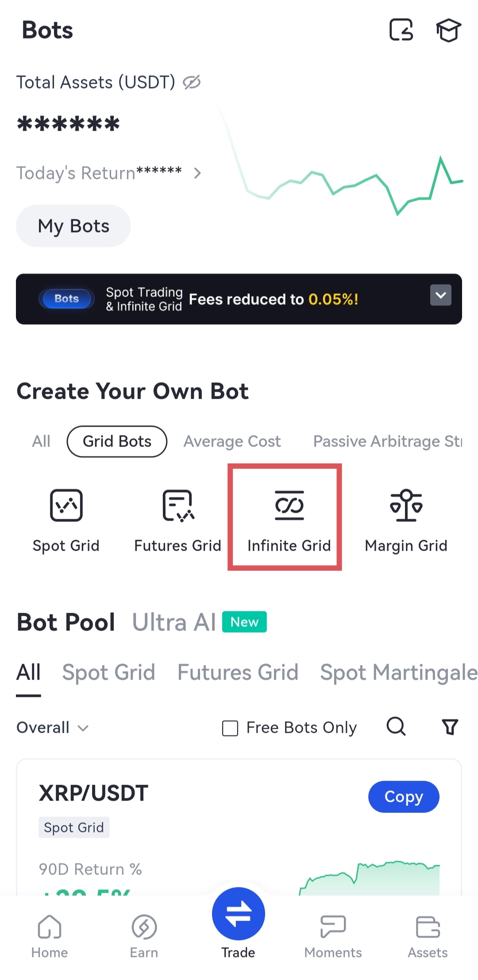Image resolution: width=478 pixels, height=980 pixels.
Task: Switch to Futures Grid bot pool tab
Action: pyautogui.click(x=238, y=673)
